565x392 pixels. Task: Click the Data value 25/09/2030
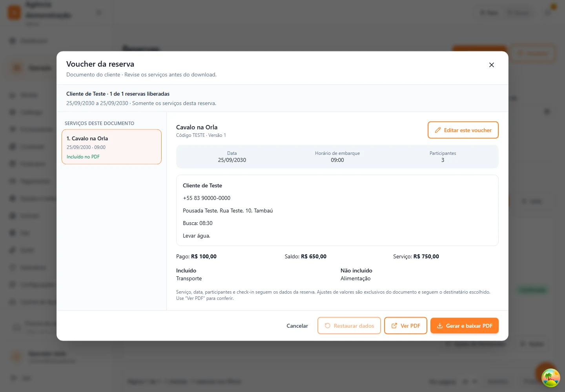coord(232,160)
